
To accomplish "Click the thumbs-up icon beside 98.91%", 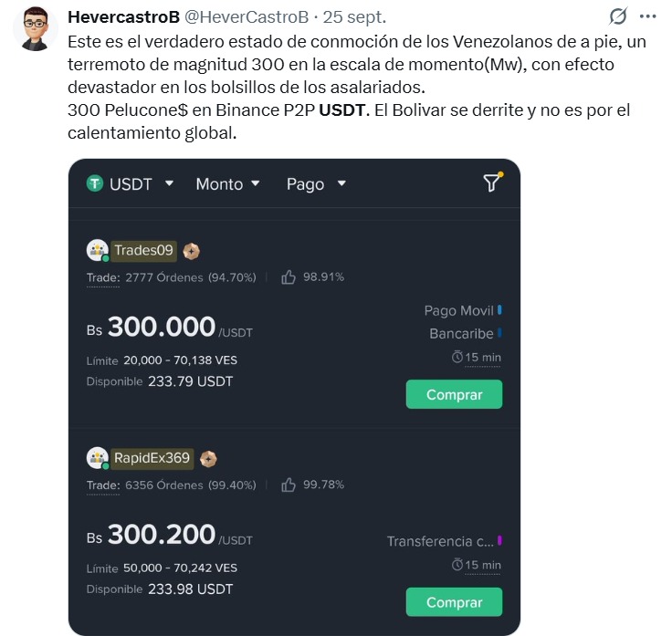I will pyautogui.click(x=289, y=277).
